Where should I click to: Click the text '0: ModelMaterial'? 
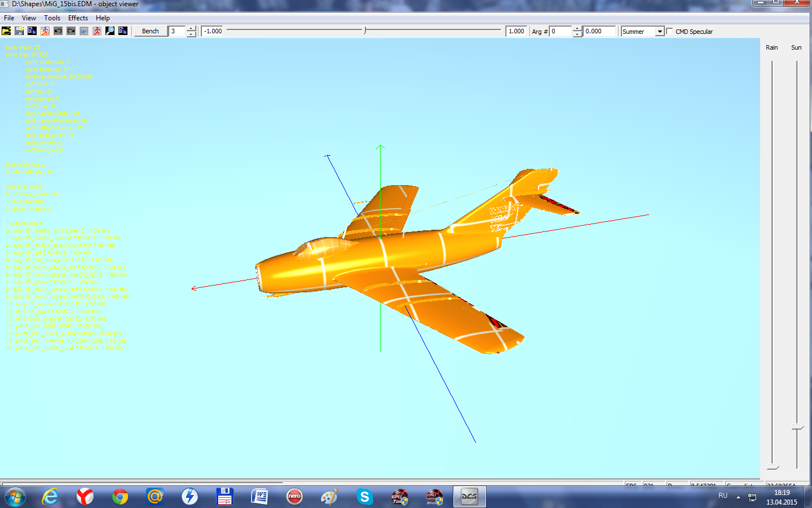pyautogui.click(x=28, y=172)
